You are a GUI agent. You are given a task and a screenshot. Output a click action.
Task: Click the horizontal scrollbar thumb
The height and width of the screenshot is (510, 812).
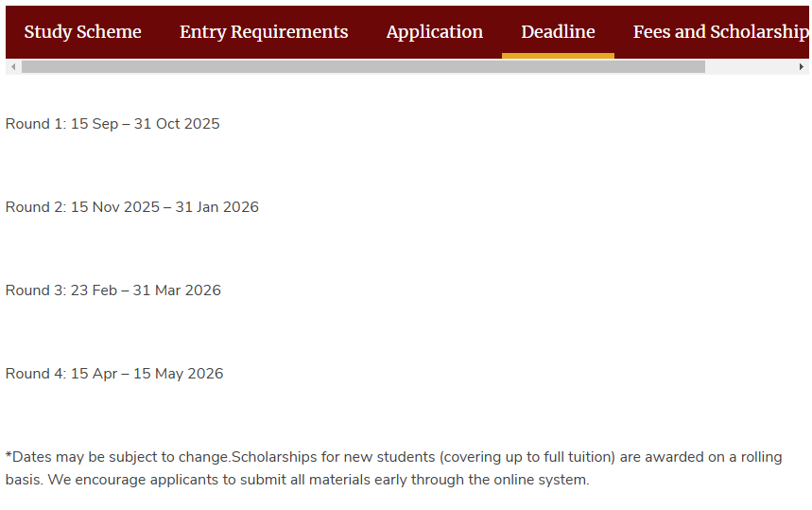[x=363, y=67]
